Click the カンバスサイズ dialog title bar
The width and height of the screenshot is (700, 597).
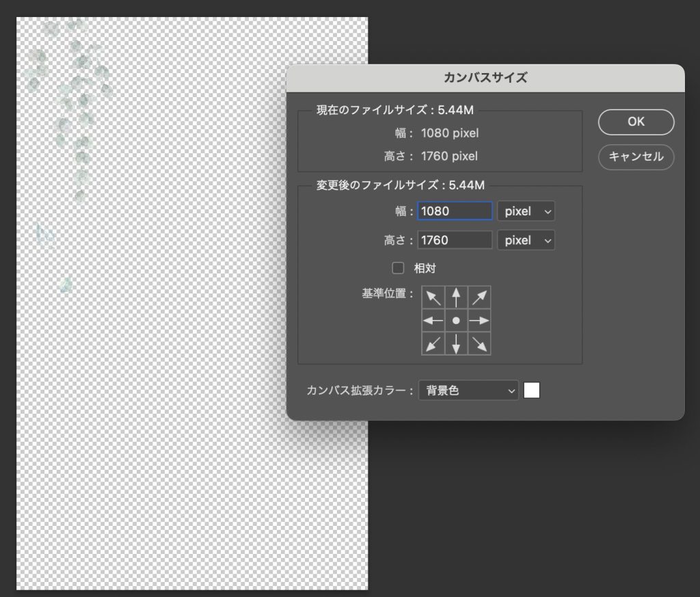tap(485, 78)
